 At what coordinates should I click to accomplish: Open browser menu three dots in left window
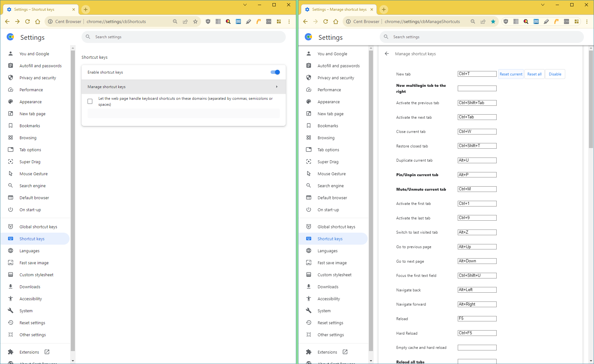tap(289, 21)
